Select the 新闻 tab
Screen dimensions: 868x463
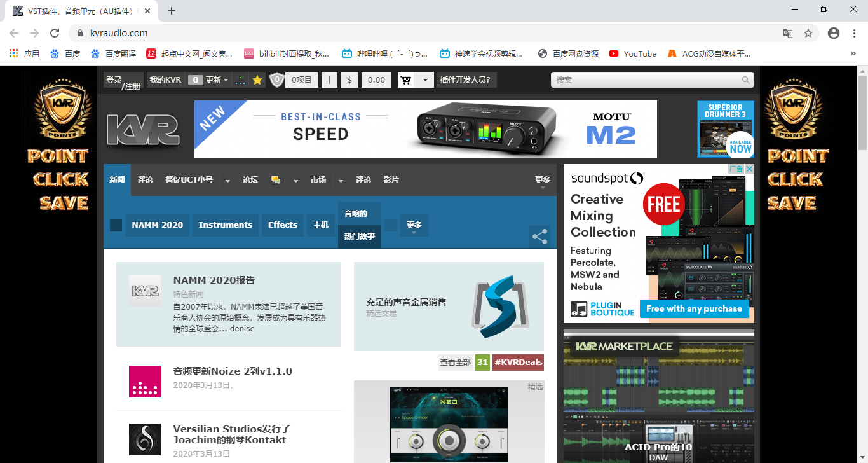point(117,180)
